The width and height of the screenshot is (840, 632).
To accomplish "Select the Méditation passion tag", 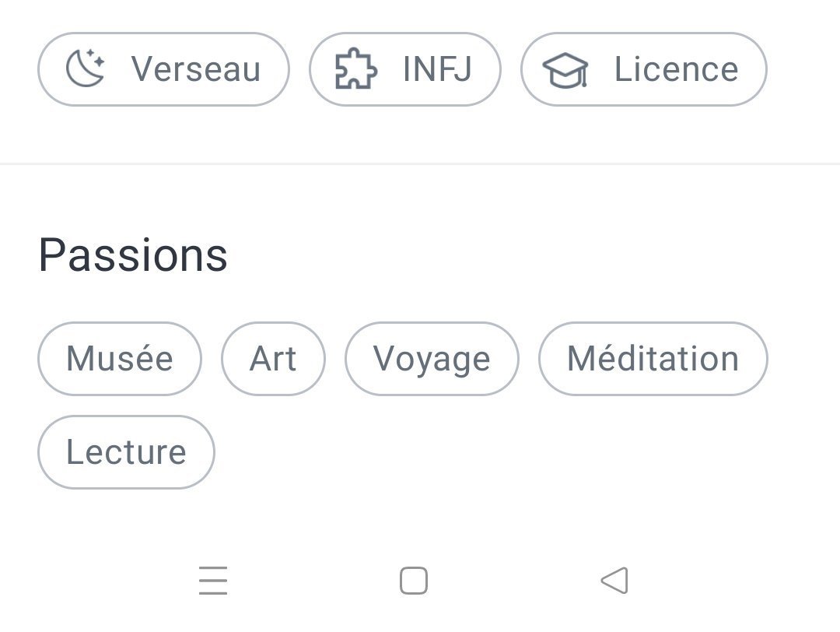I will (653, 359).
